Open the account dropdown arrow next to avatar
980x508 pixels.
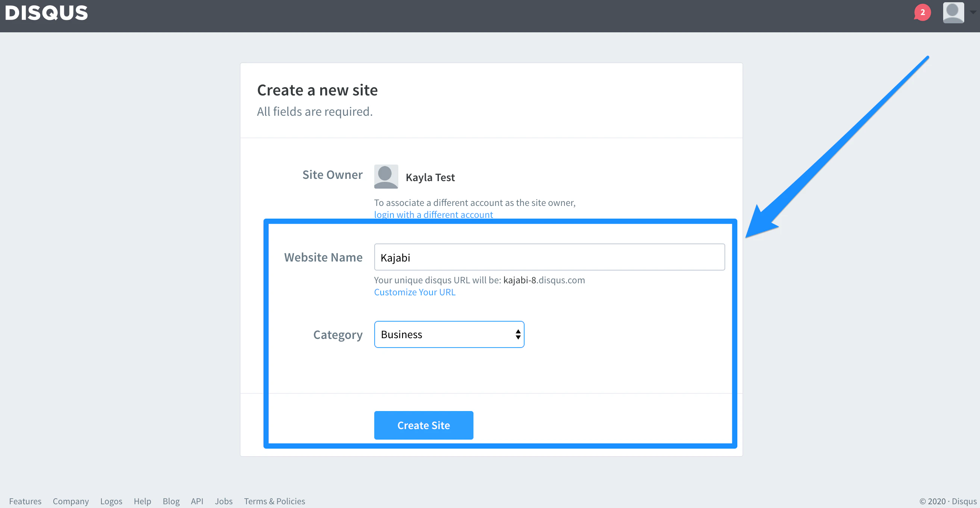[x=972, y=11]
